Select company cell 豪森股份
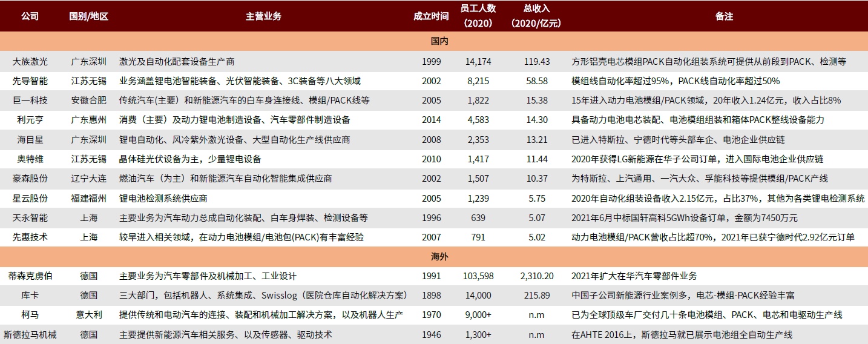Image resolution: width=868 pixels, height=344 pixels. [30, 179]
